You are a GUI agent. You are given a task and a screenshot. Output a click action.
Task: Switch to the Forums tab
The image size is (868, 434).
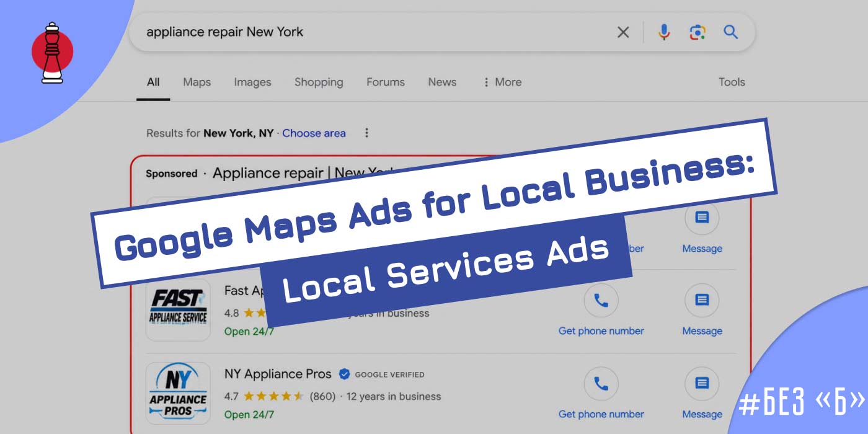(x=386, y=82)
